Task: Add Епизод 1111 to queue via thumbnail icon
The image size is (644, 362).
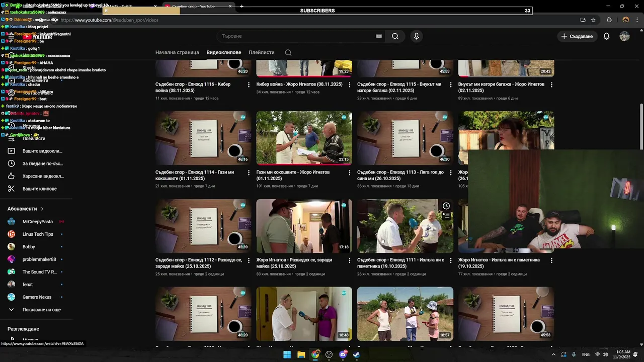Action: tap(446, 216)
